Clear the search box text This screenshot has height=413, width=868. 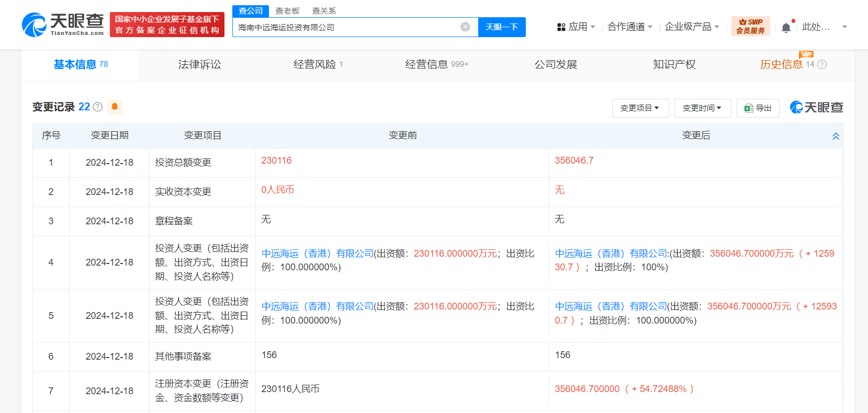465,27
